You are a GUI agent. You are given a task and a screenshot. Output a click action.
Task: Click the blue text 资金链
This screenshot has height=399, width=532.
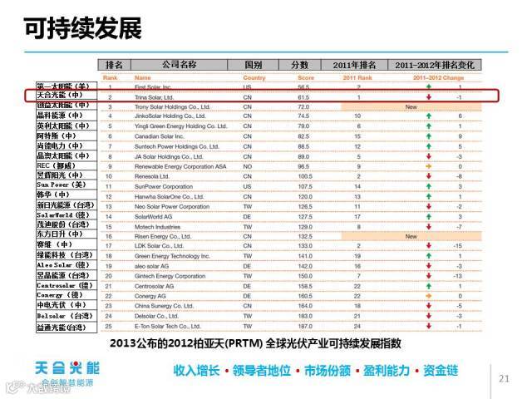tap(441, 371)
